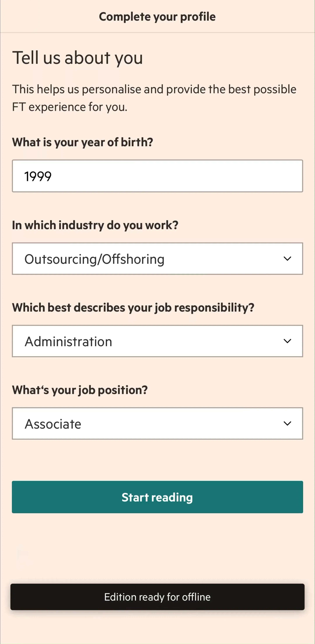Click the chevron arrow in the industry dropdown
Image resolution: width=315 pixels, height=644 pixels.
288,259
